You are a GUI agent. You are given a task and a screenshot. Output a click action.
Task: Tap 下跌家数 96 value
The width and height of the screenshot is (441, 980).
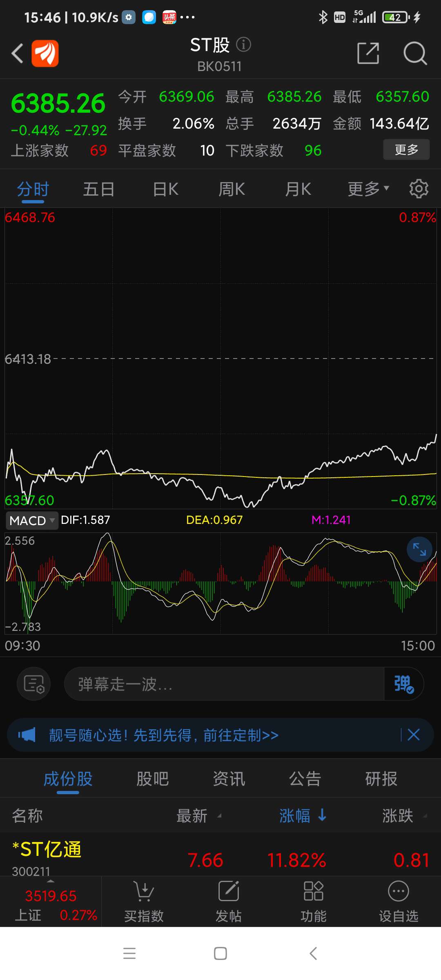pos(313,150)
